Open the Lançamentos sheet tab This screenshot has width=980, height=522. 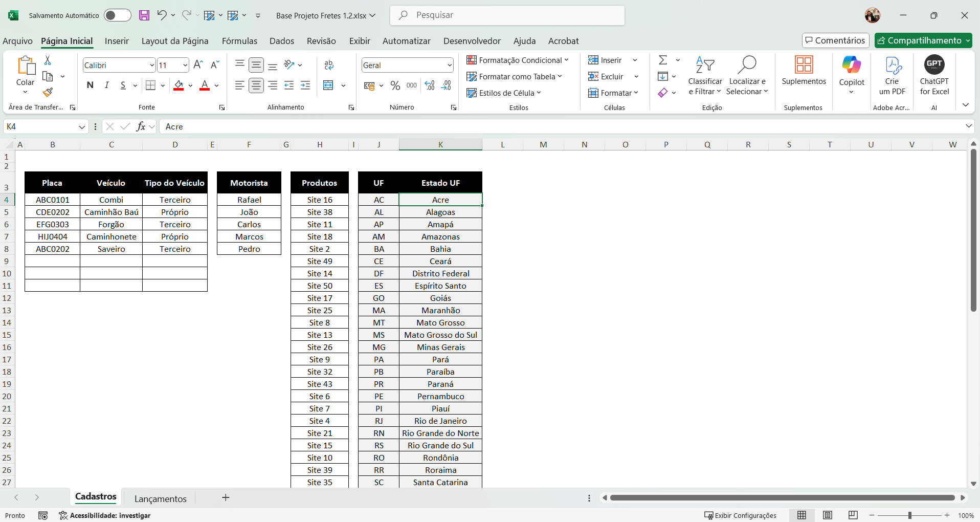click(x=160, y=497)
